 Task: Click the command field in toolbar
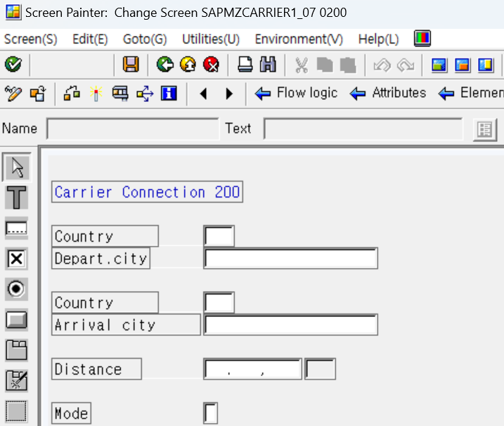pyautogui.click(x=72, y=65)
